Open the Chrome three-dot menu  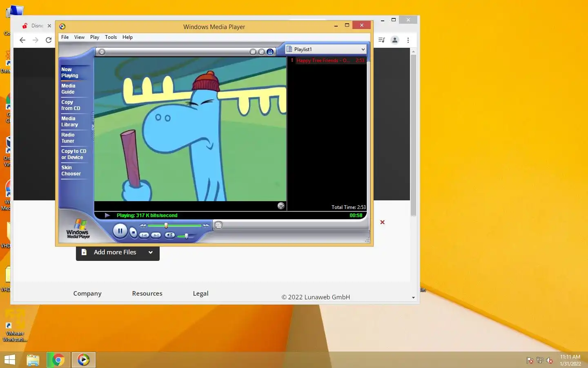tap(408, 40)
